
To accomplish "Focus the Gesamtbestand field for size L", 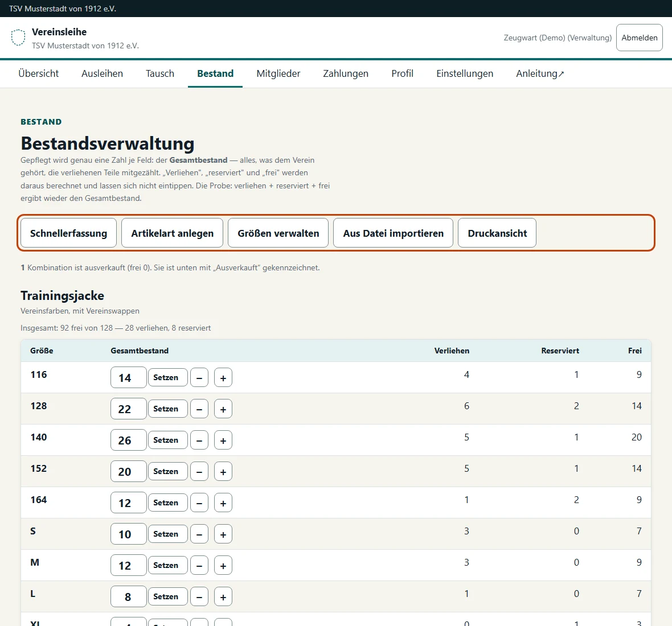I will click(129, 596).
